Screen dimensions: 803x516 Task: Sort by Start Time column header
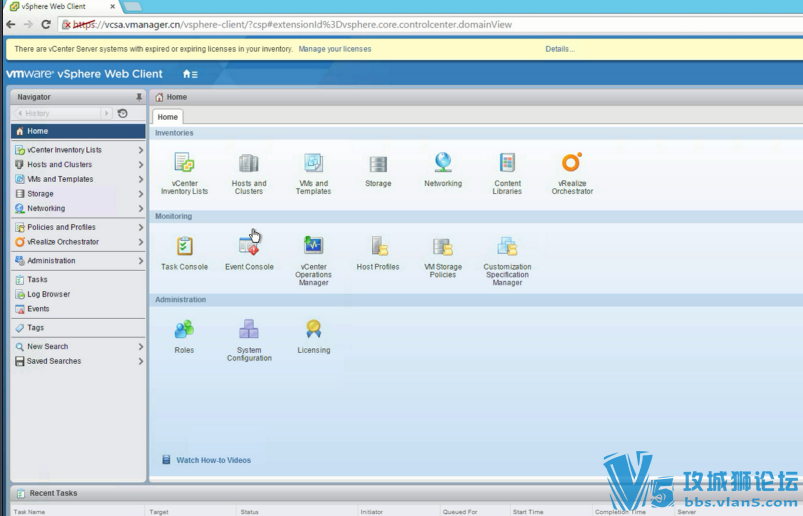tap(528, 512)
